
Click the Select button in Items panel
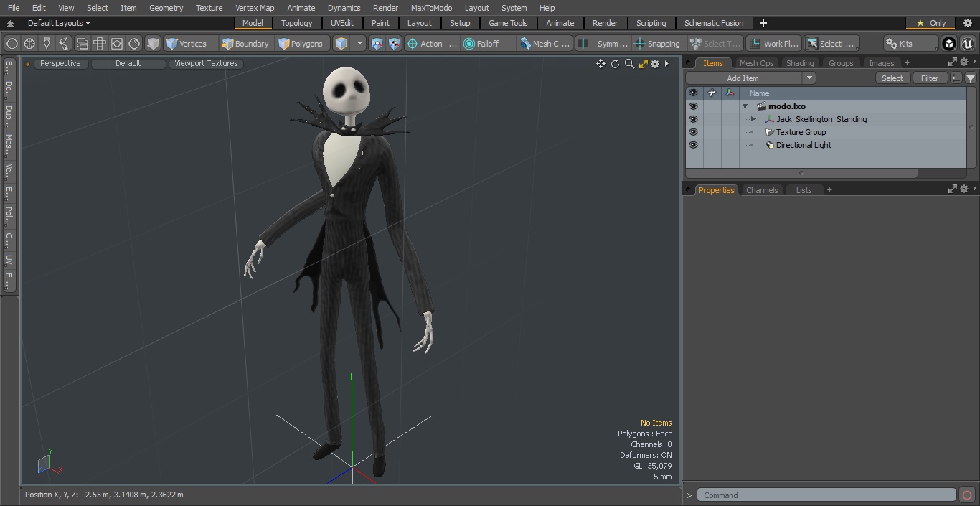tap(892, 78)
